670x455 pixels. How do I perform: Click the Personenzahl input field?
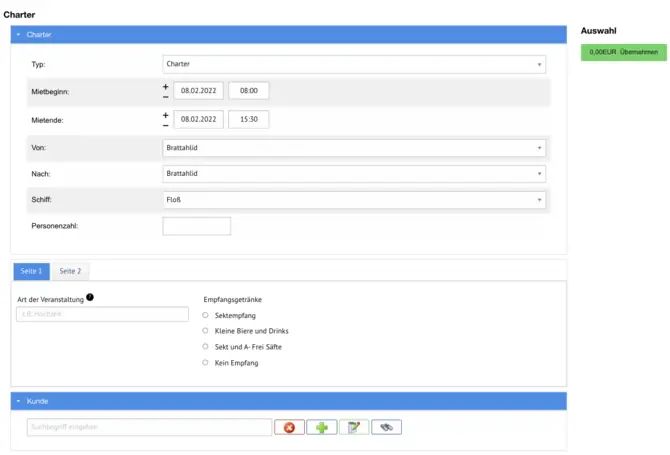(x=196, y=226)
